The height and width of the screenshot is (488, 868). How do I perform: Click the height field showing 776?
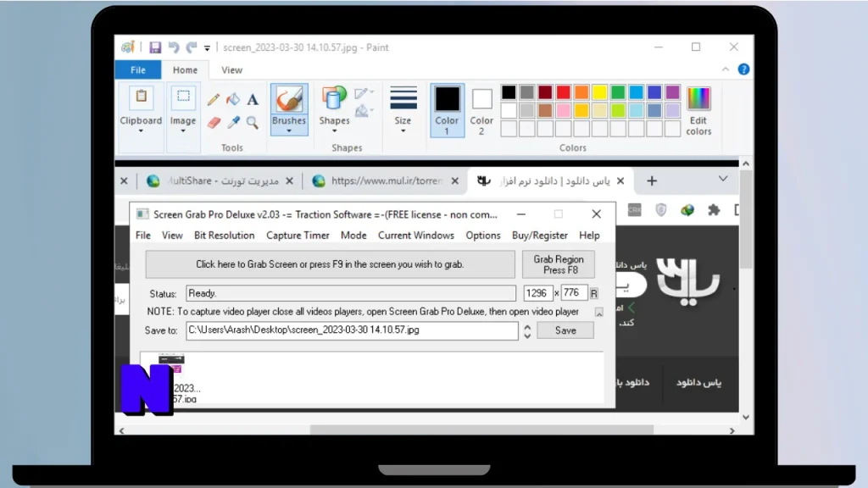click(x=574, y=292)
